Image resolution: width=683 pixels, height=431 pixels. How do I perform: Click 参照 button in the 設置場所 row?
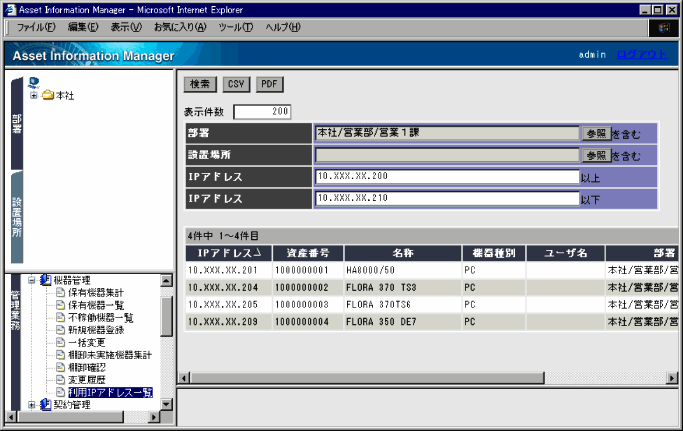point(596,155)
